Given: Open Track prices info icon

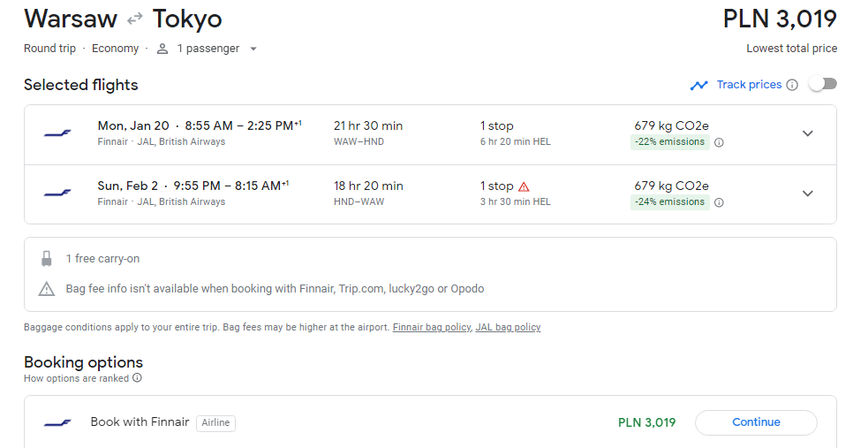Looking at the screenshot, I should (x=792, y=85).
